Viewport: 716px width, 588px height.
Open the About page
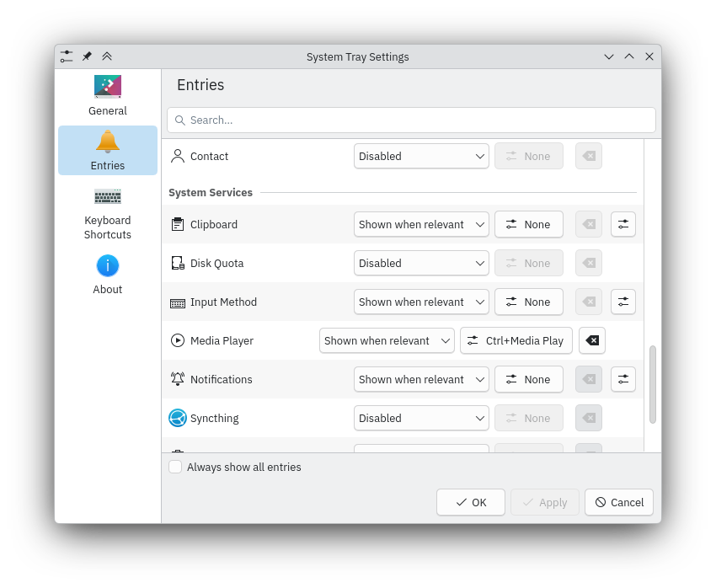[x=108, y=275]
